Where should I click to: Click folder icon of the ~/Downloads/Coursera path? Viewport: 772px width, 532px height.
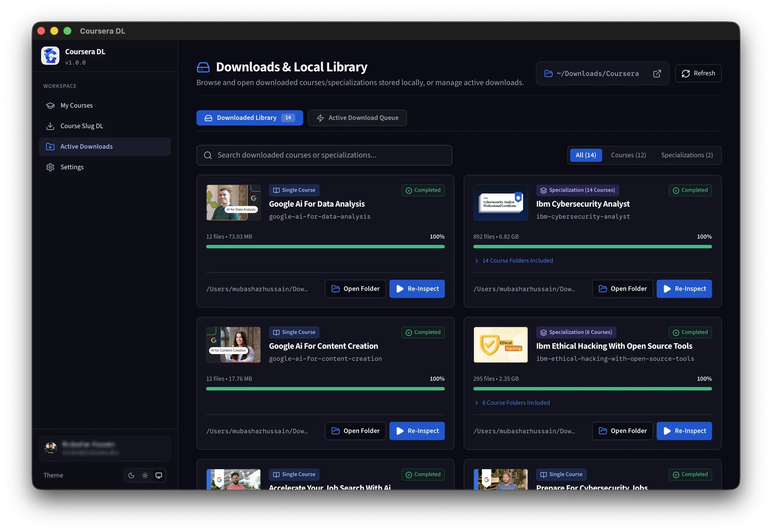coord(548,74)
